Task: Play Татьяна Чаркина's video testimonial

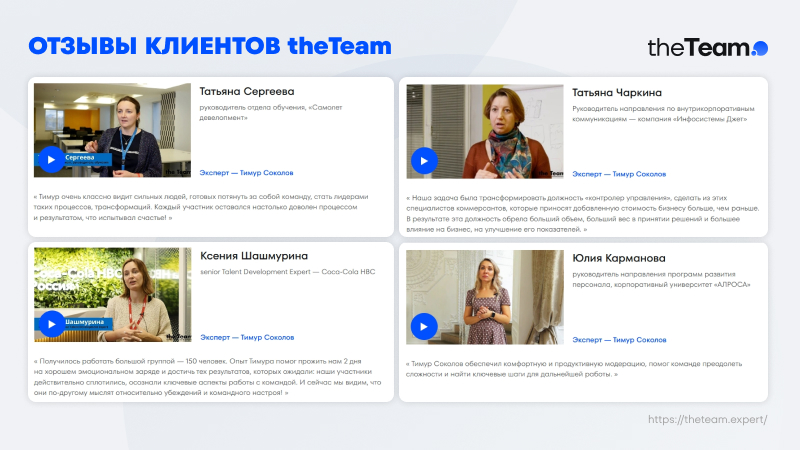Action: [x=424, y=161]
